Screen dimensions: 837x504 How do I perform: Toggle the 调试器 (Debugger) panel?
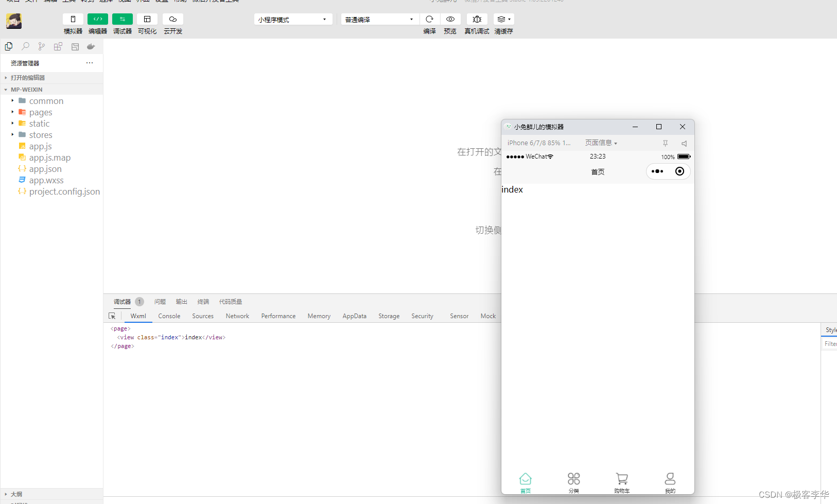121,302
